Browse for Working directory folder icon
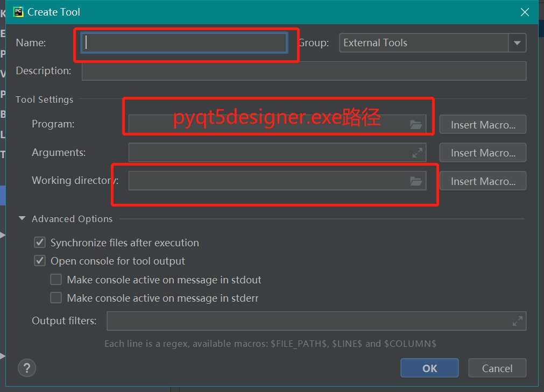Viewport: 544px width, 392px height. [x=415, y=181]
